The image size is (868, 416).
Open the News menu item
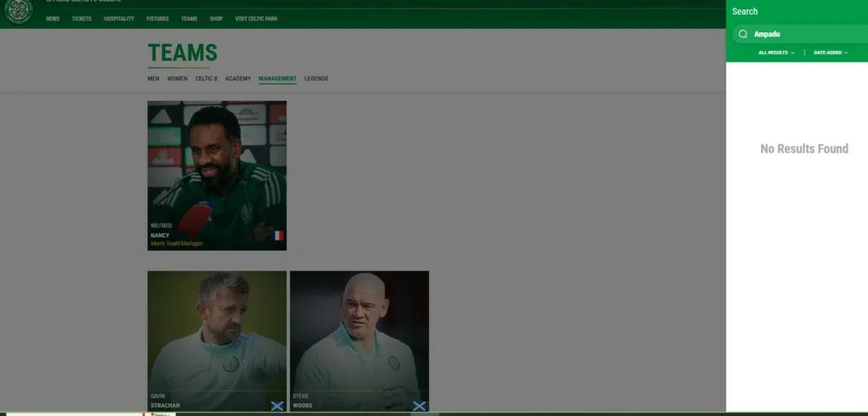click(x=53, y=19)
